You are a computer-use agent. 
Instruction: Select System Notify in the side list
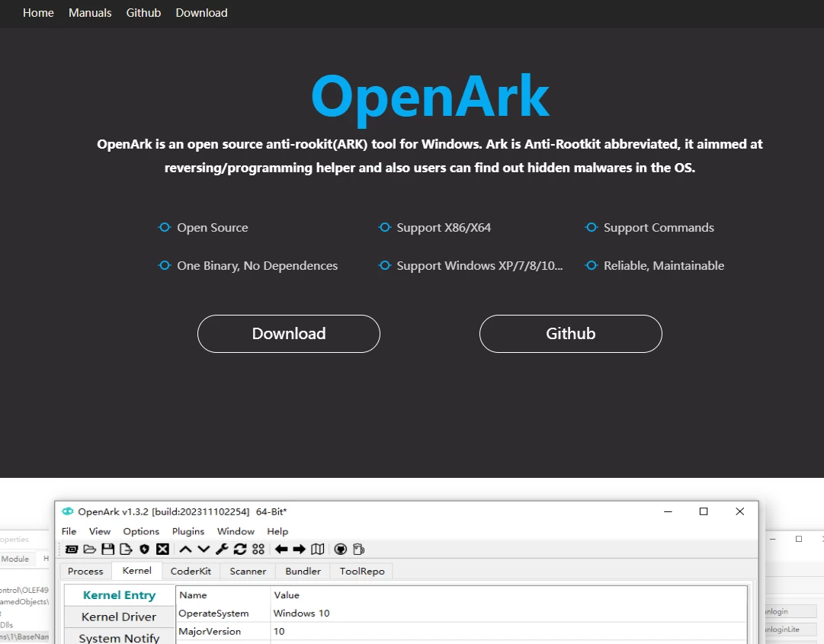[x=119, y=636]
